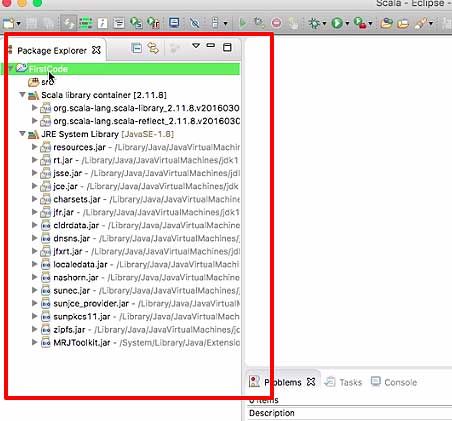This screenshot has height=421, width=452.
Task: Click Collapse All icon in Package Explorer
Action: click(x=137, y=48)
